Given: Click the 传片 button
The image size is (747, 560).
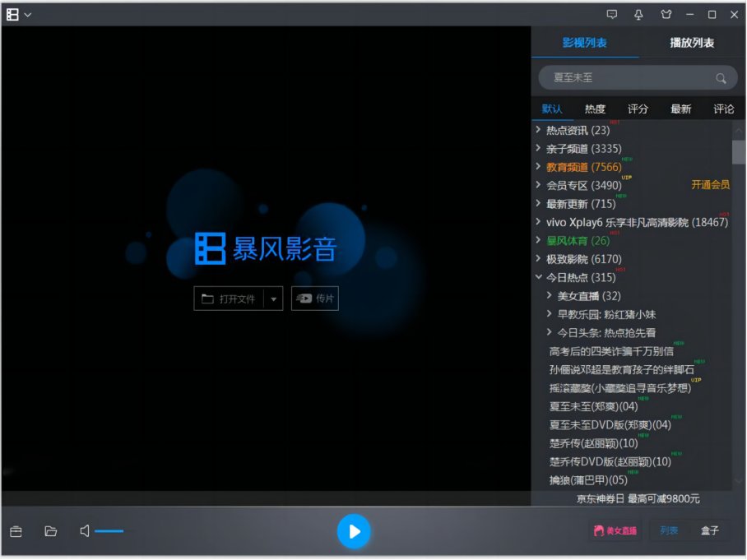Looking at the screenshot, I should [315, 299].
